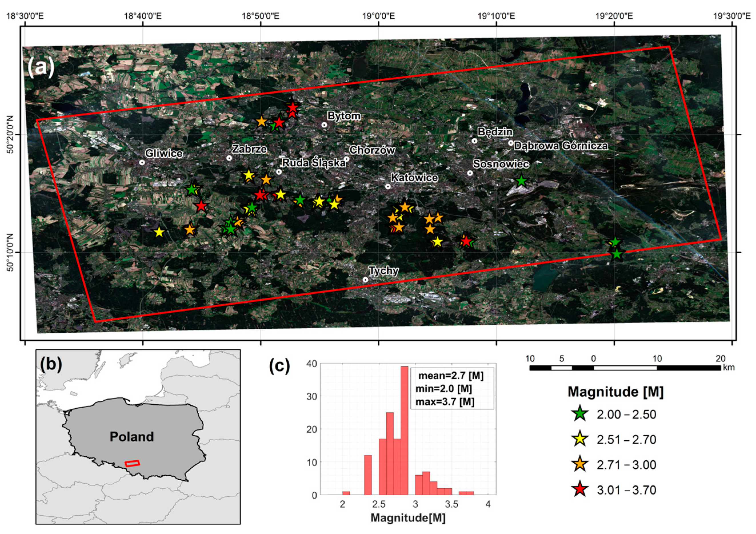Click the westernmost yellow star on the map
756x534 pixels.
(x=159, y=232)
